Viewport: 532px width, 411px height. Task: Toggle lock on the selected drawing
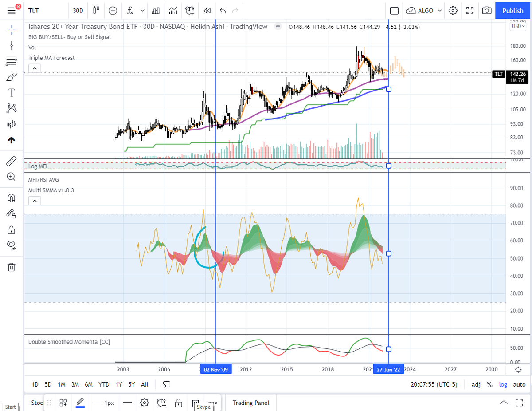(178, 403)
